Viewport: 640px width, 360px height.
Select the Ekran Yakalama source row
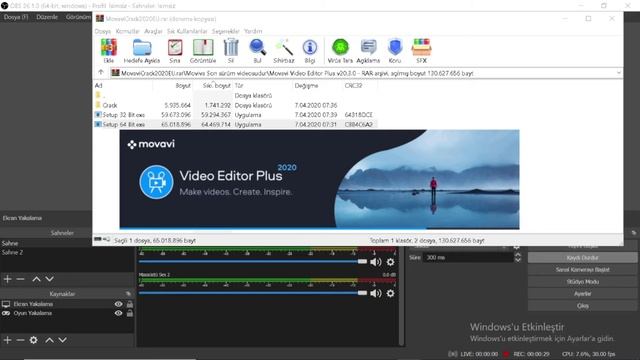pyautogui.click(x=67, y=304)
